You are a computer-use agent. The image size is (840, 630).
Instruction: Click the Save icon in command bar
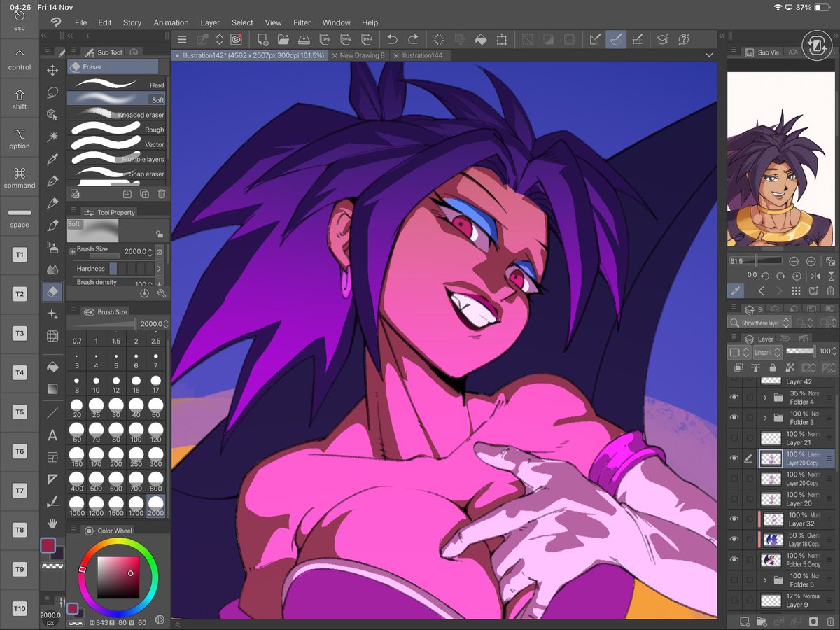coord(304,39)
